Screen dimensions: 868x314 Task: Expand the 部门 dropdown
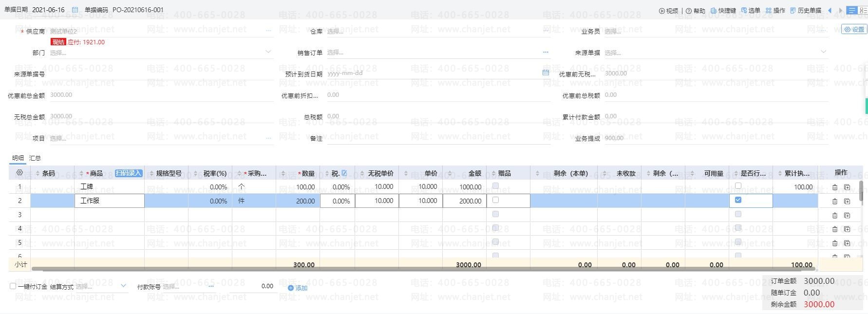[x=268, y=52]
